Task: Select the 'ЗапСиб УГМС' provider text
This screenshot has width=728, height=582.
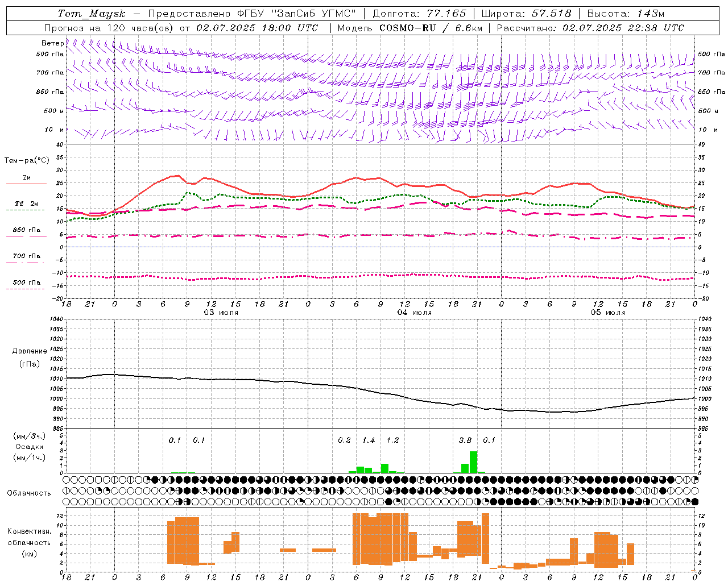Action: [x=313, y=14]
